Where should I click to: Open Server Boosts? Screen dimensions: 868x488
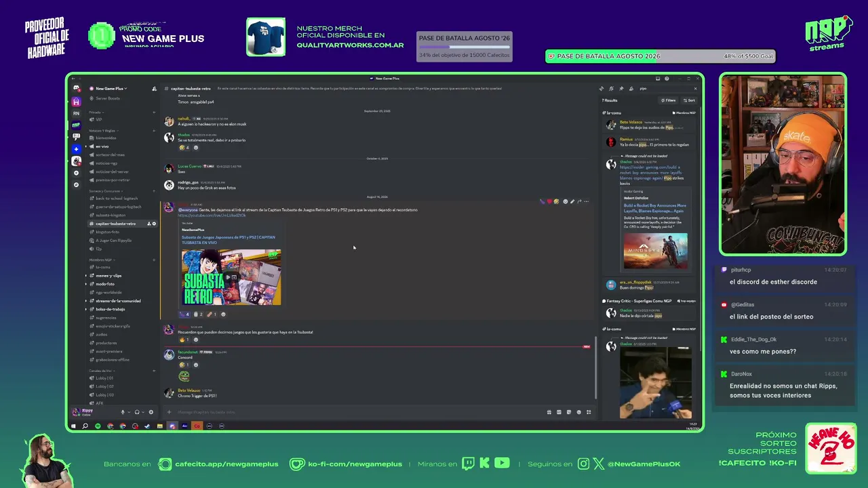click(108, 98)
